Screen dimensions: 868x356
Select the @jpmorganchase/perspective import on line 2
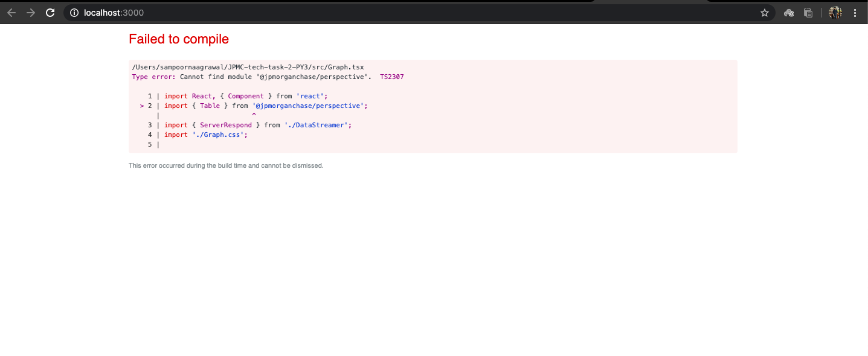(310, 106)
